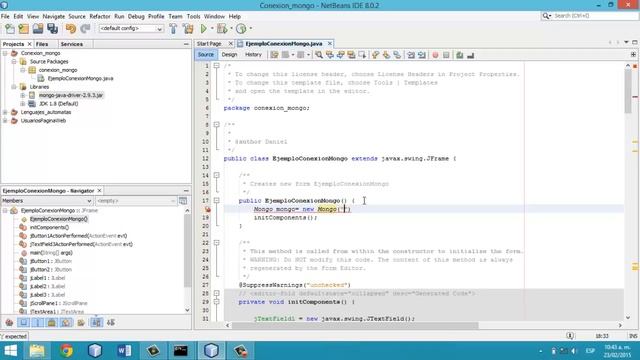The image size is (640, 360).
Task: Open the command prompt taskbar icon
Action: 180,351
